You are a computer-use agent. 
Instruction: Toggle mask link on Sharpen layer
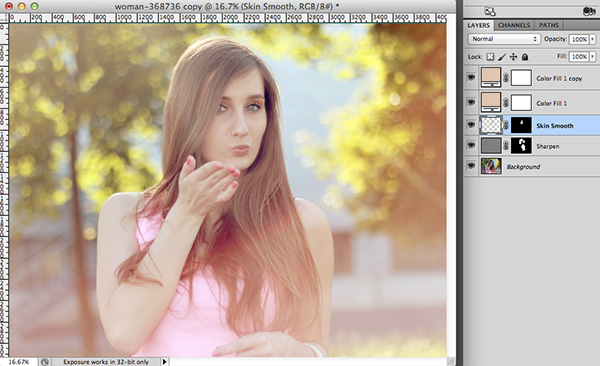(506, 146)
